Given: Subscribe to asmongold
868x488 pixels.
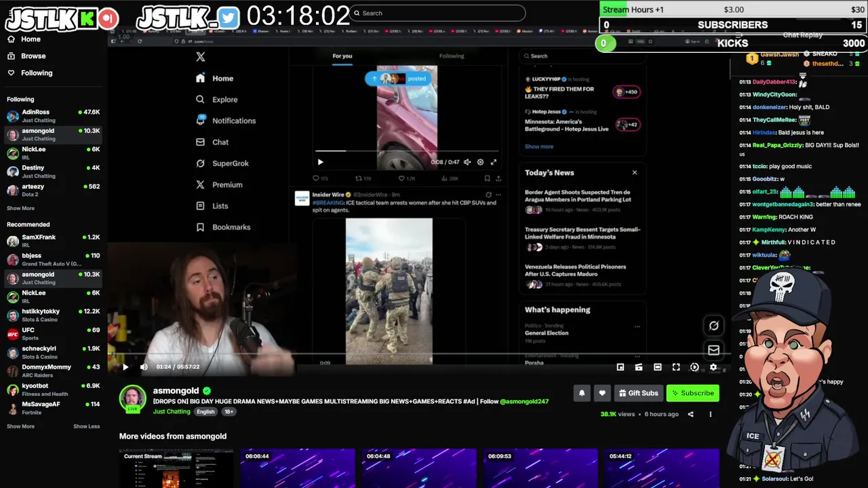Looking at the screenshot, I should (692, 393).
